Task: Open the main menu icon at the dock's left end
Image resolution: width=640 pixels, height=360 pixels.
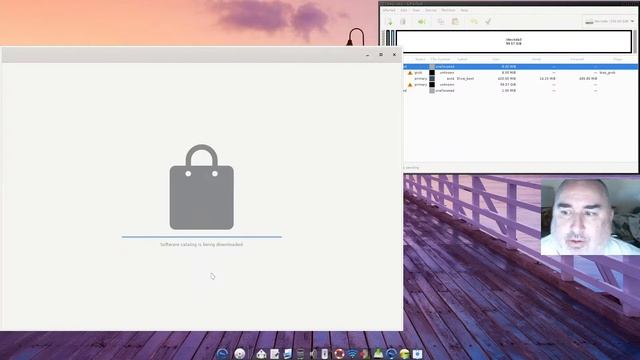Action: pyautogui.click(x=222, y=353)
